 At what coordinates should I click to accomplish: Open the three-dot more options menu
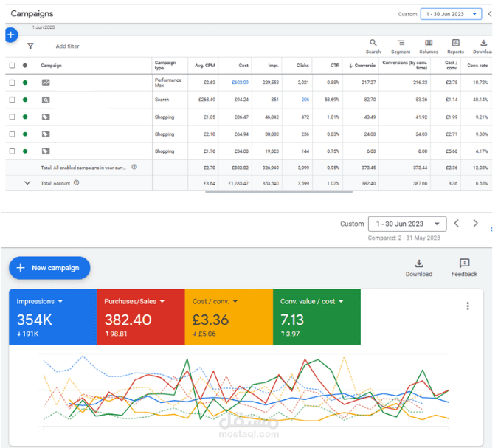pos(468,306)
